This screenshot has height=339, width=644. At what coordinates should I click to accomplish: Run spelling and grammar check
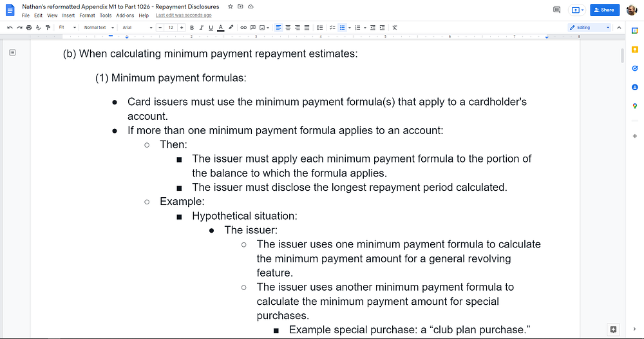click(38, 28)
